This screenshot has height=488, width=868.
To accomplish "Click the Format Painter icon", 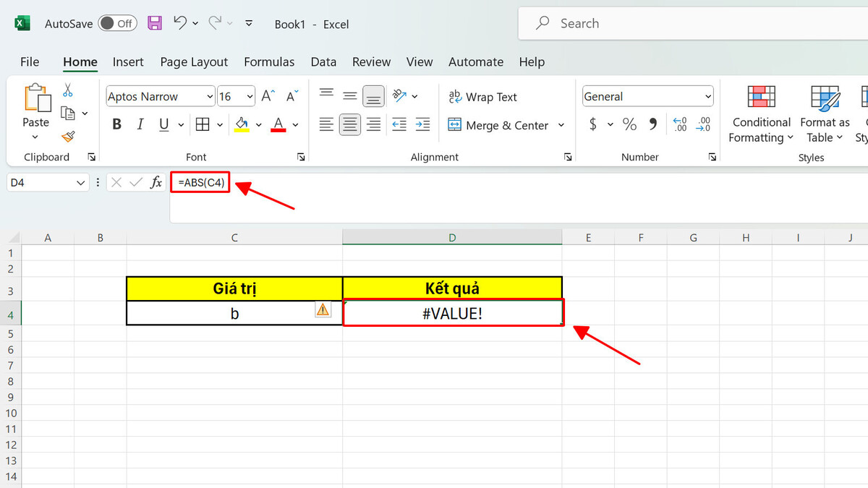I will tap(67, 137).
